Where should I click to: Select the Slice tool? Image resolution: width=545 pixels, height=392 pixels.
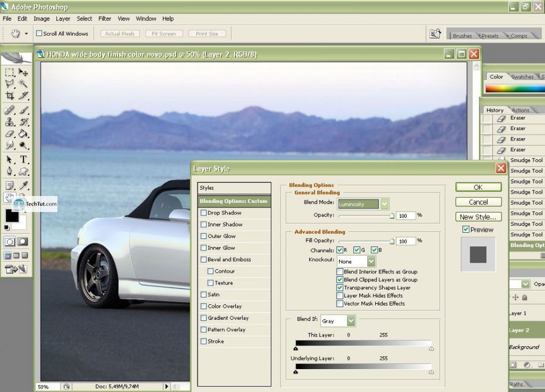(x=23, y=96)
